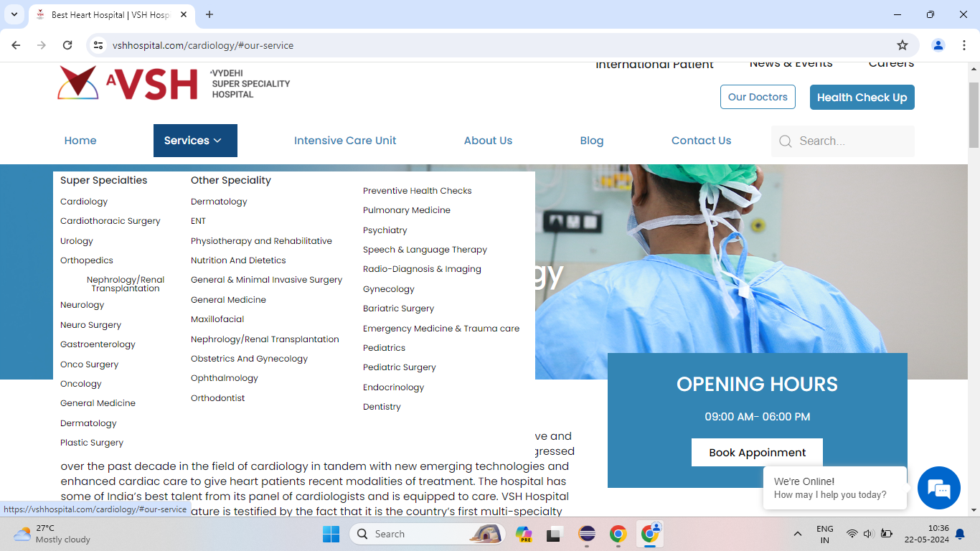Screen dimensions: 980x551
Task: Collapse the Services dropdown menu
Action: pos(195,141)
